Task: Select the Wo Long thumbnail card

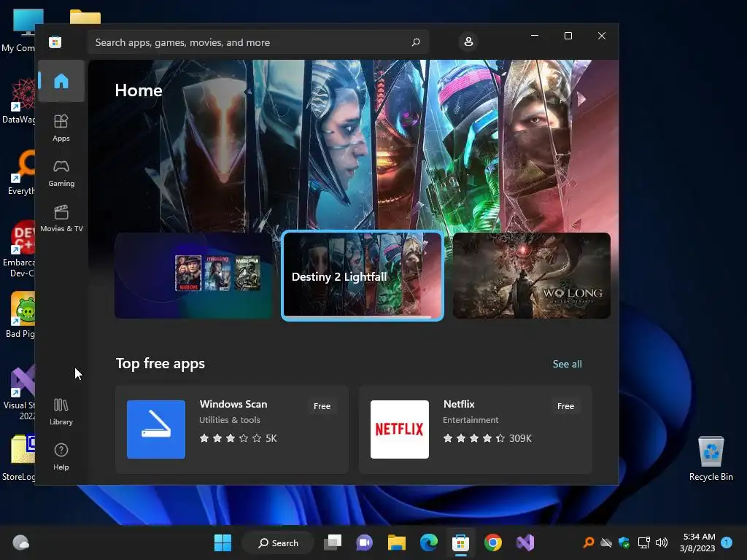Action: (532, 276)
